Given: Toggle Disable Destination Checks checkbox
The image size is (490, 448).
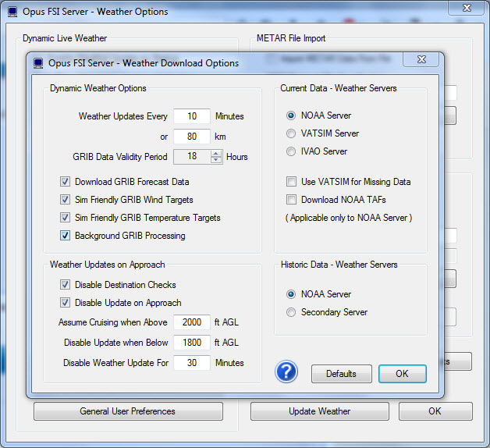Looking at the screenshot, I should click(65, 285).
